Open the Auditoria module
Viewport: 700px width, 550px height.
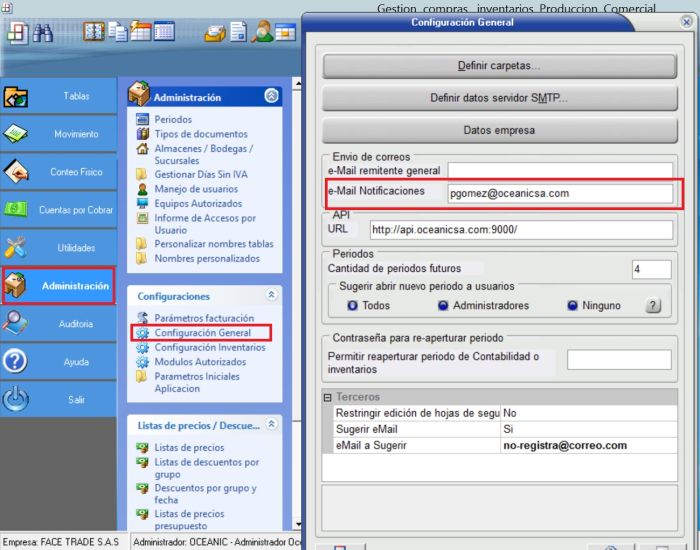(58, 324)
